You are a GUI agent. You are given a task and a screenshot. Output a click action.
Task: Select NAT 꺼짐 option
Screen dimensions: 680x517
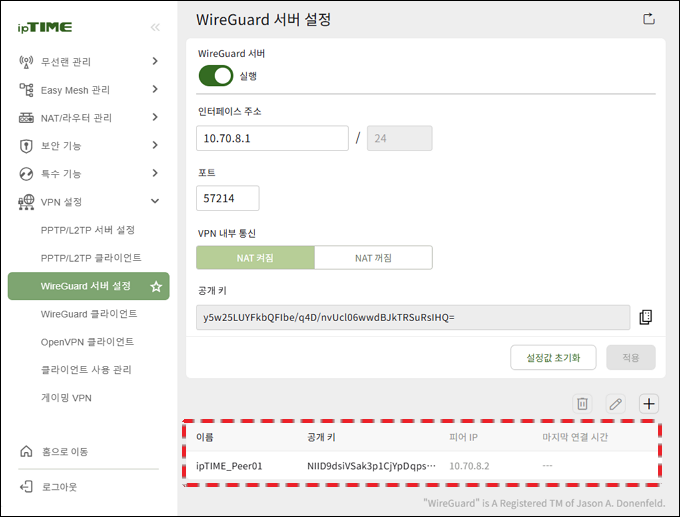[x=373, y=258]
